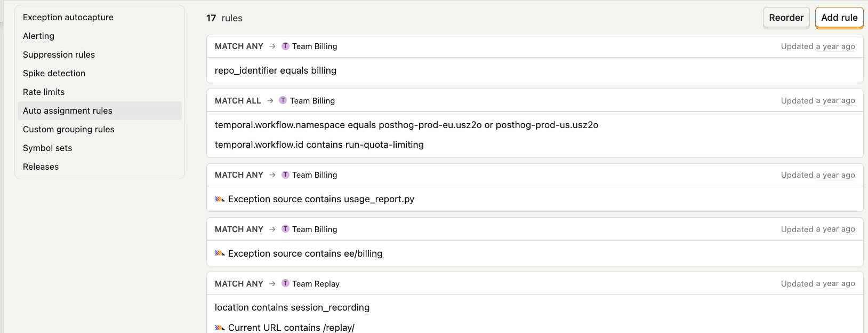Select Spike detection in the sidebar
This screenshot has width=868, height=333.
[100, 73]
